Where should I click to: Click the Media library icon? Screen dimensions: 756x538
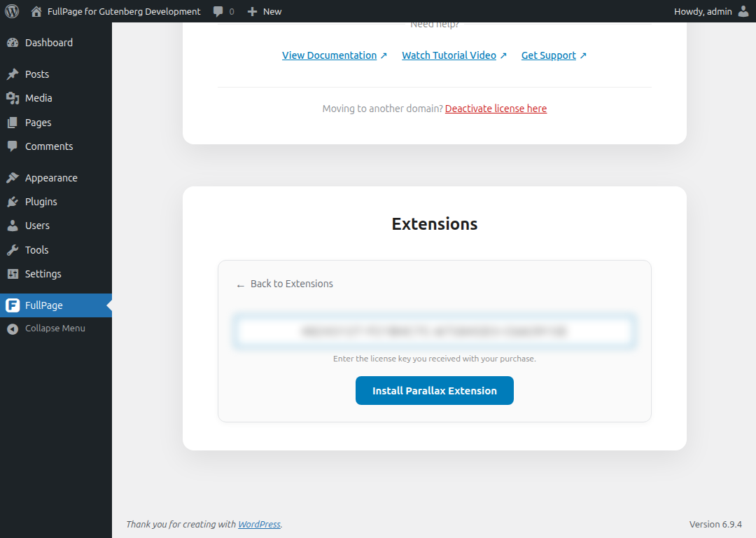click(13, 98)
